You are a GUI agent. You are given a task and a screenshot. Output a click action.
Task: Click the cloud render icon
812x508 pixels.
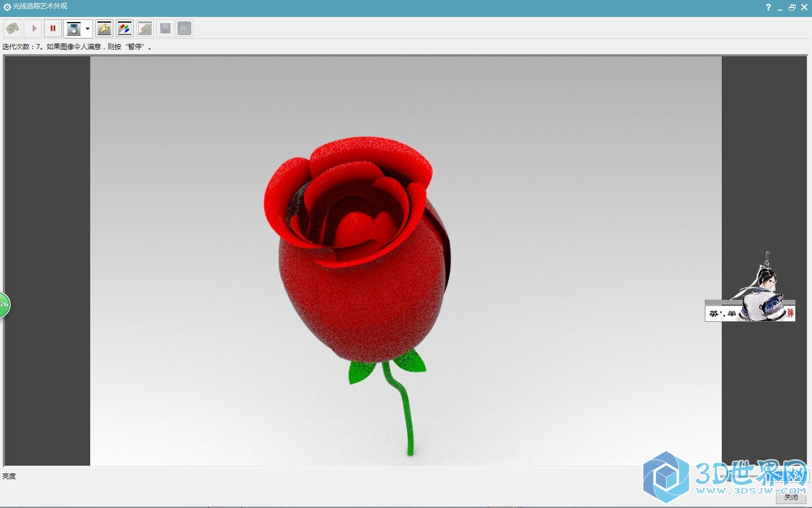[x=184, y=28]
